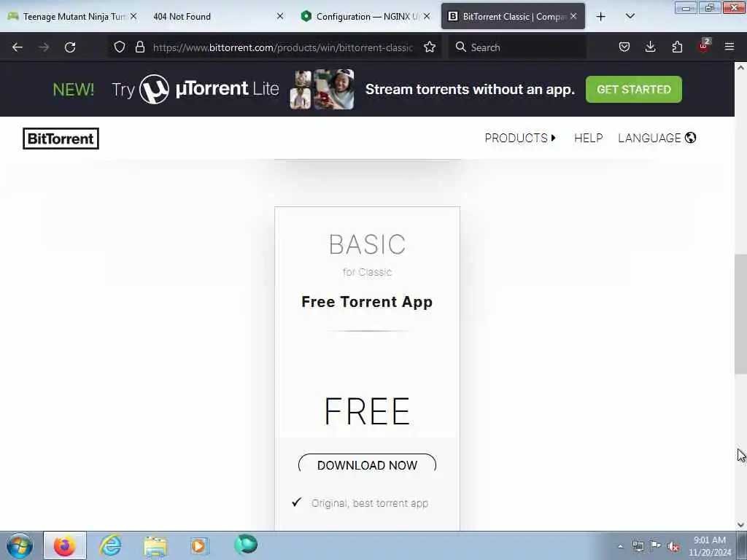Go back to previous page
The width and height of the screenshot is (747, 560).
[x=18, y=47]
